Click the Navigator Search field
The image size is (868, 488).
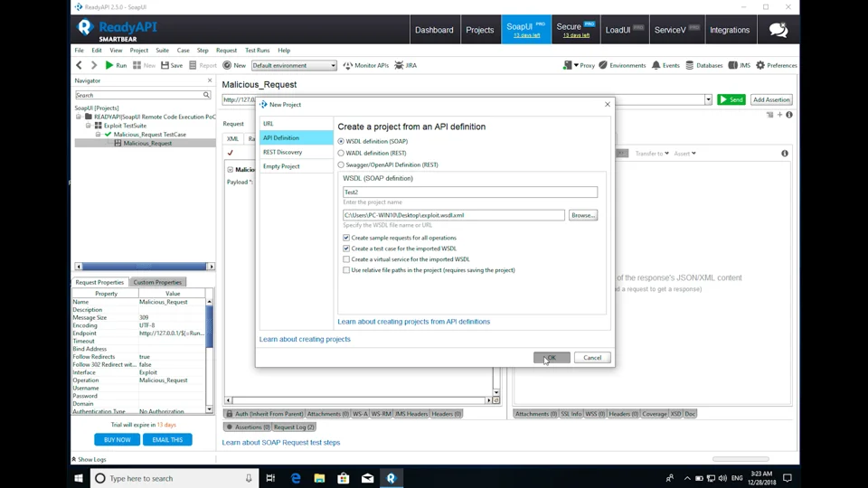pyautogui.click(x=139, y=95)
